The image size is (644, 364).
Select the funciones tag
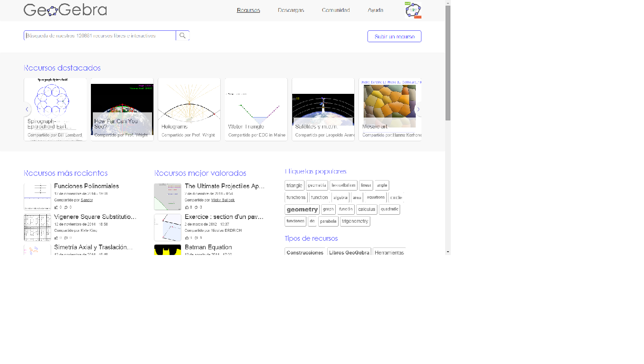[x=295, y=221]
